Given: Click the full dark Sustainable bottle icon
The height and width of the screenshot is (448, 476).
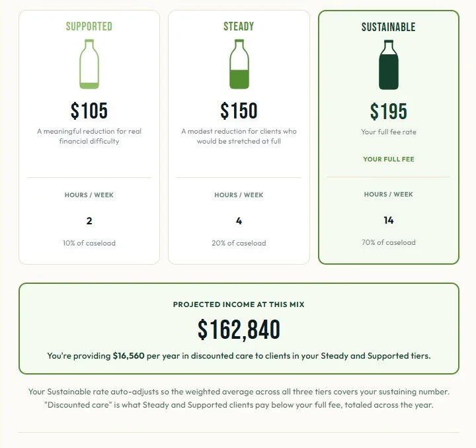Looking at the screenshot, I should coord(389,65).
